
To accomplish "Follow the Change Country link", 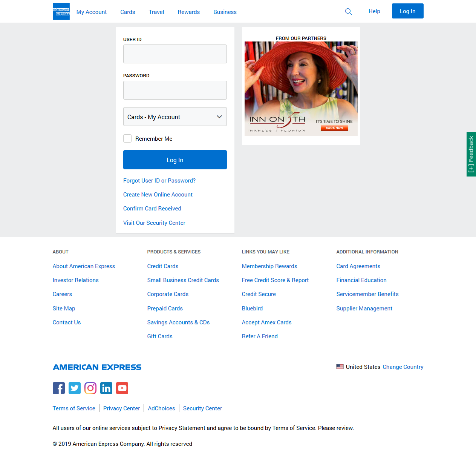I will pos(403,367).
